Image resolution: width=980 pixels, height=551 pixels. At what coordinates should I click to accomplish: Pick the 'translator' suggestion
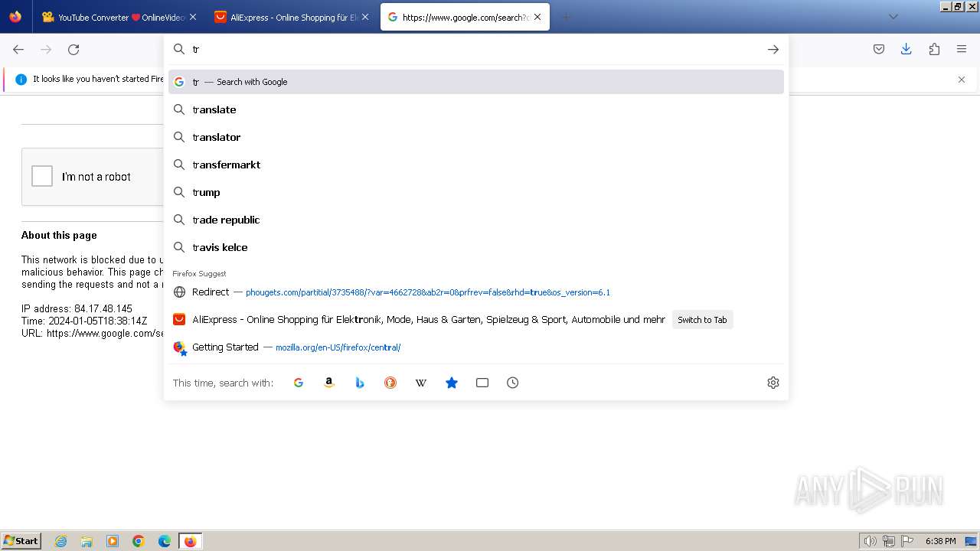coord(476,137)
